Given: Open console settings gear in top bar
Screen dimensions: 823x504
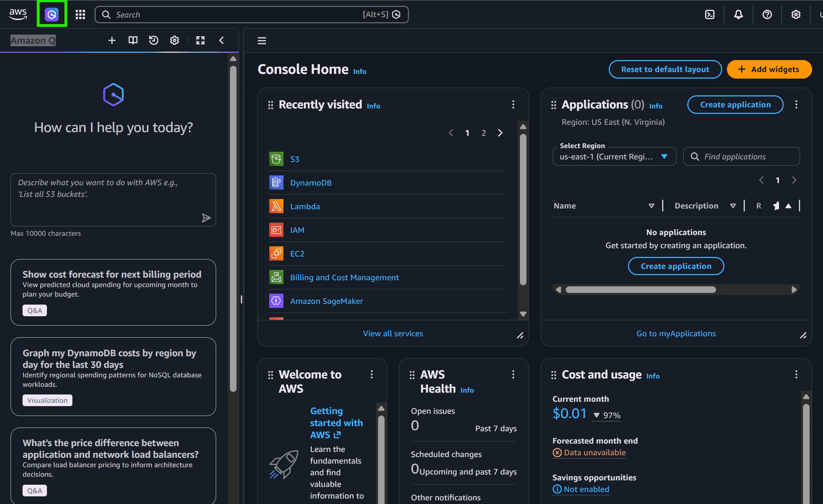Looking at the screenshot, I should point(796,14).
